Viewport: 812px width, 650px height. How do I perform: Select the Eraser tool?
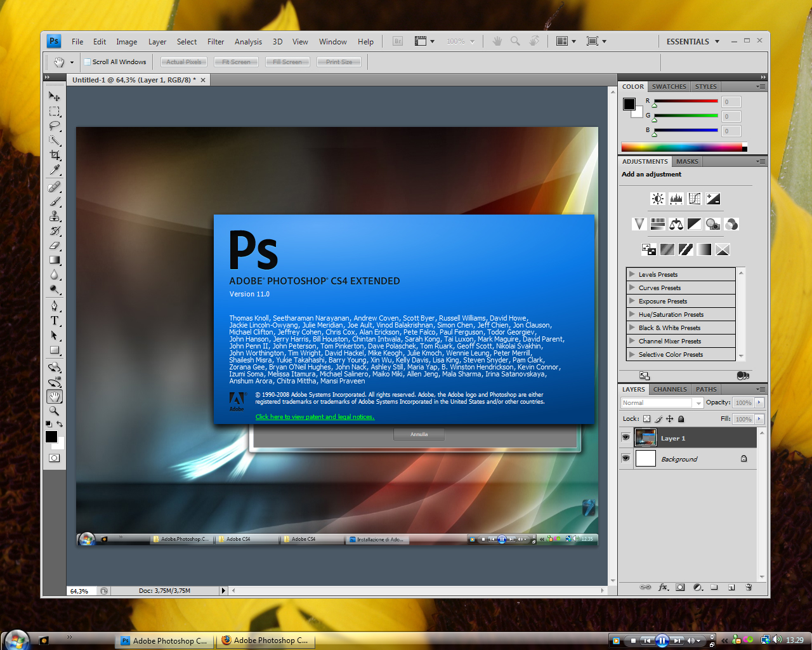(x=55, y=245)
